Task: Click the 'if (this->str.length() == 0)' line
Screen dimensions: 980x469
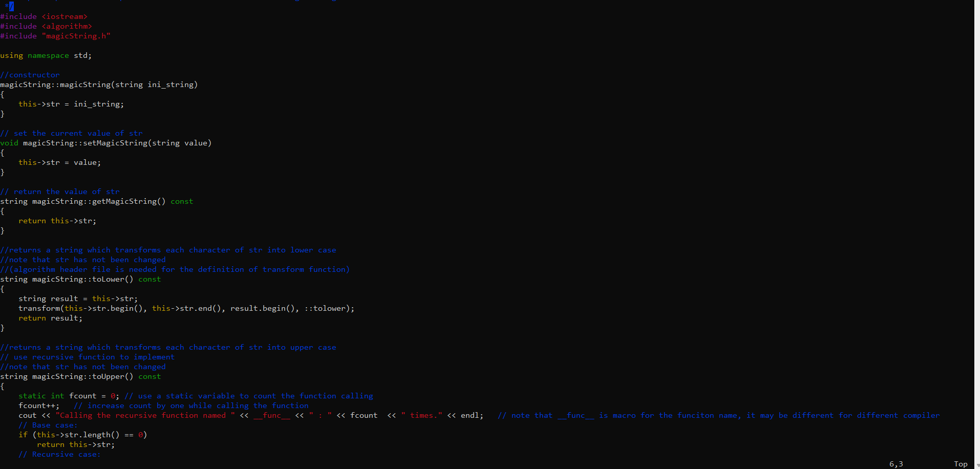Action: [83, 435]
